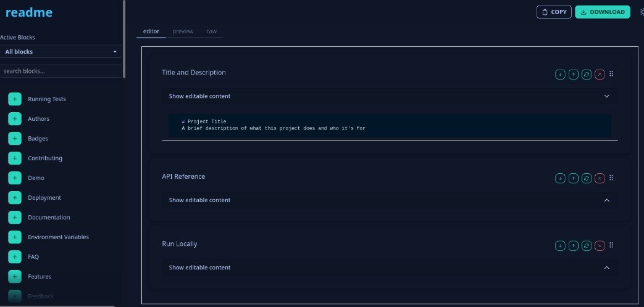The height and width of the screenshot is (307, 644).
Task: Move Run Locally block down
Action: (560, 245)
